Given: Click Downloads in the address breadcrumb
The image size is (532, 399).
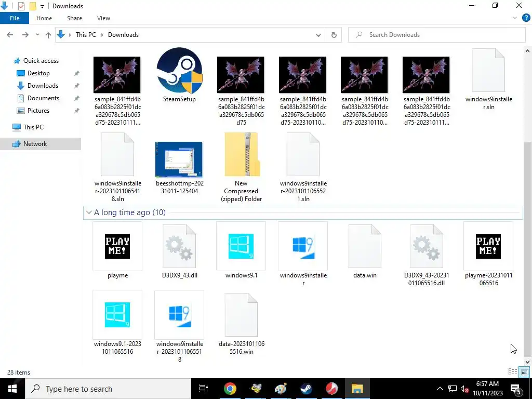Looking at the screenshot, I should tap(123, 35).
